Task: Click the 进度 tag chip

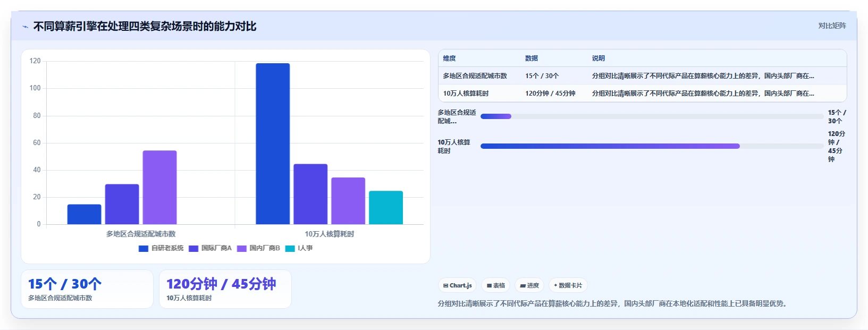Action: 529,285
